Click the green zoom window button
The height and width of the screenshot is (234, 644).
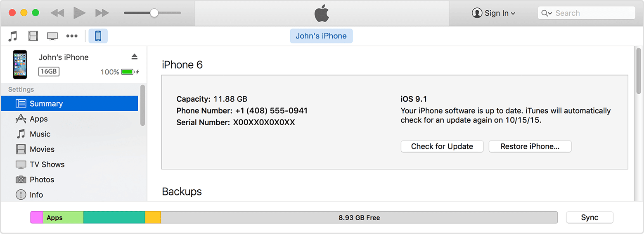(36, 13)
